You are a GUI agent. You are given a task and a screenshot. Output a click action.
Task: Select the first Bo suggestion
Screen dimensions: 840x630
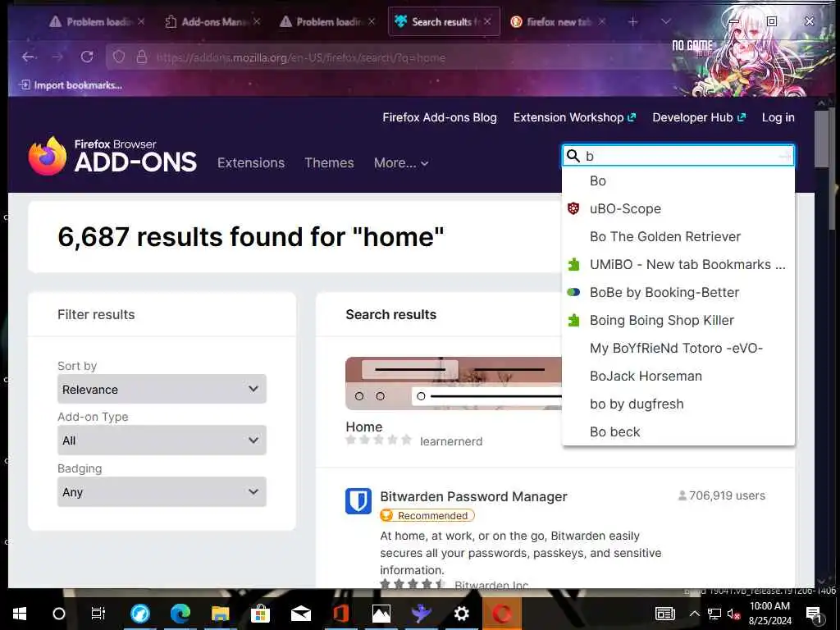pyautogui.click(x=678, y=180)
